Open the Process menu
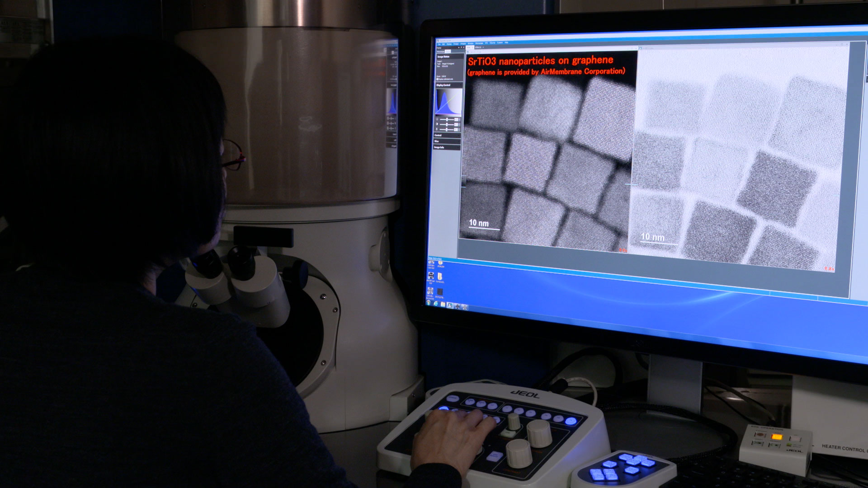Viewport: 868px width, 488px height. pos(456,44)
